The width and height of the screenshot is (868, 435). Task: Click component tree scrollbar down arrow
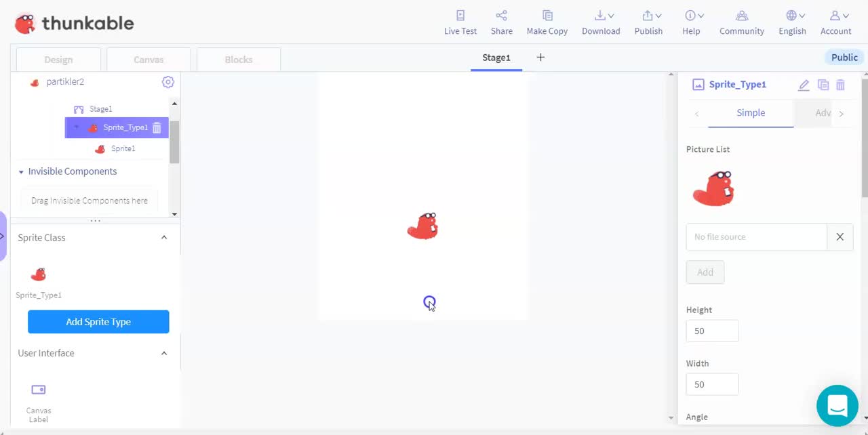pyautogui.click(x=174, y=214)
